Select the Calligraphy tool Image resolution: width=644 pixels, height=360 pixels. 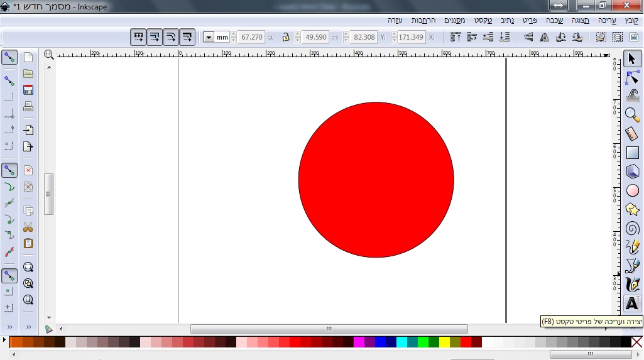[x=632, y=285]
